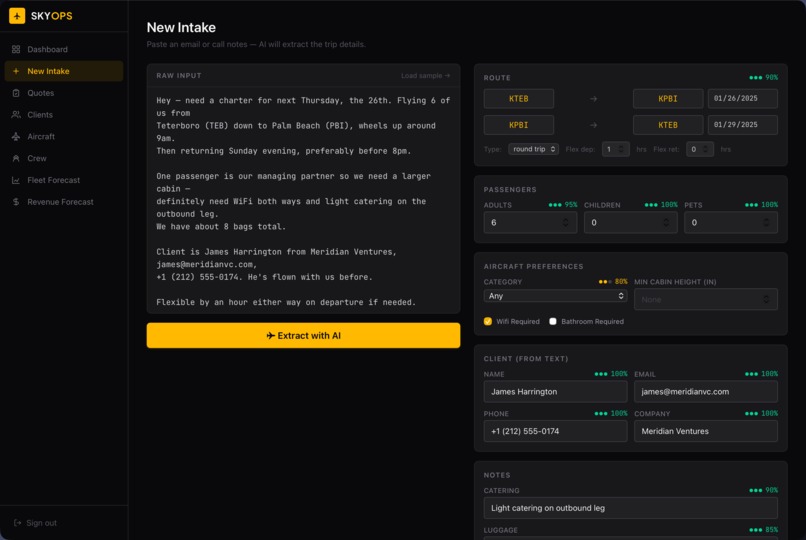806x540 pixels.
Task: Click the Clients people icon
Action: (x=16, y=115)
